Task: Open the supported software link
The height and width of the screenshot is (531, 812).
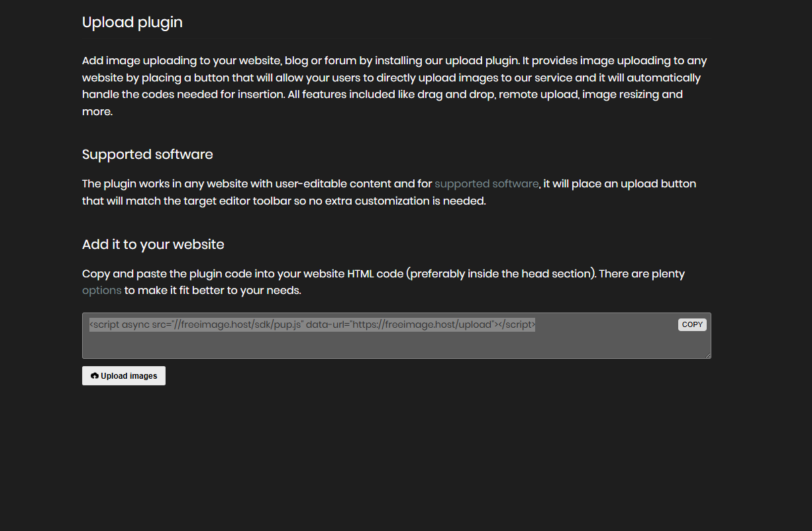Action: coord(487,183)
